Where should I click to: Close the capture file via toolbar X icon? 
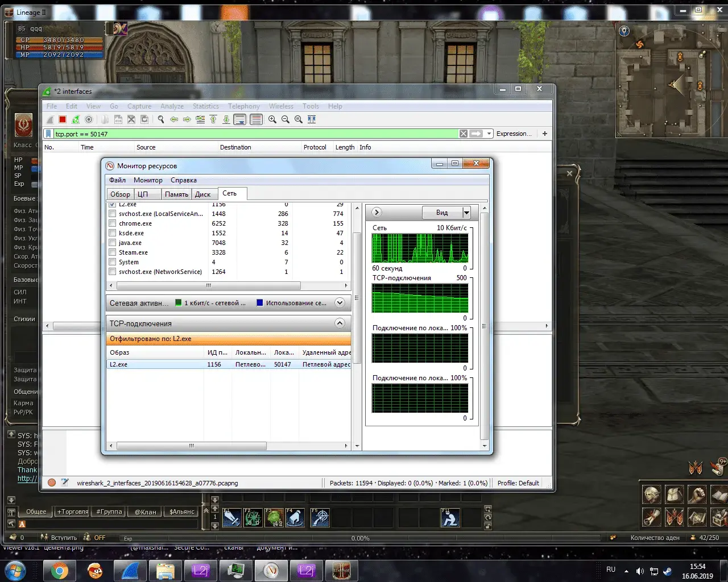tap(131, 119)
